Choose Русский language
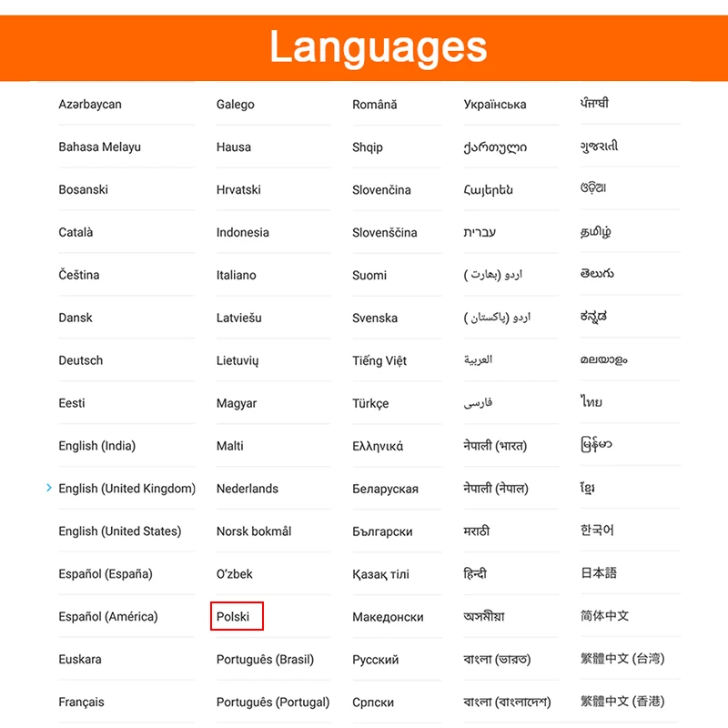728x728 pixels. [x=376, y=660]
